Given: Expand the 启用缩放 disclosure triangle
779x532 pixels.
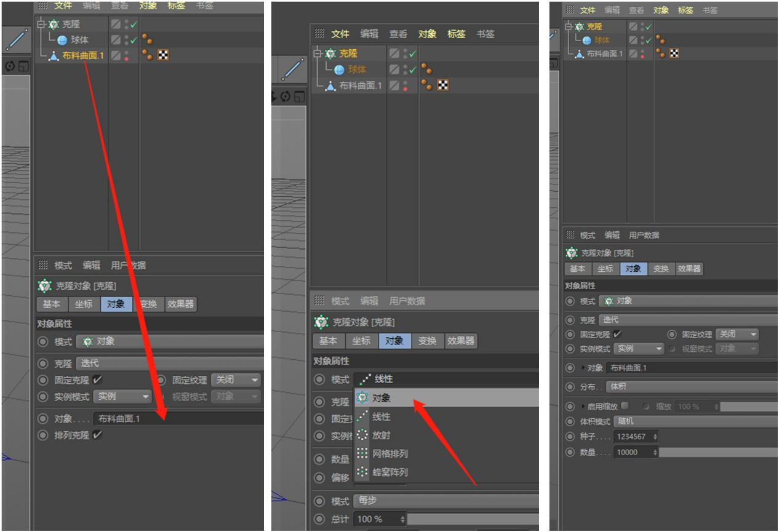Looking at the screenshot, I should click(583, 407).
